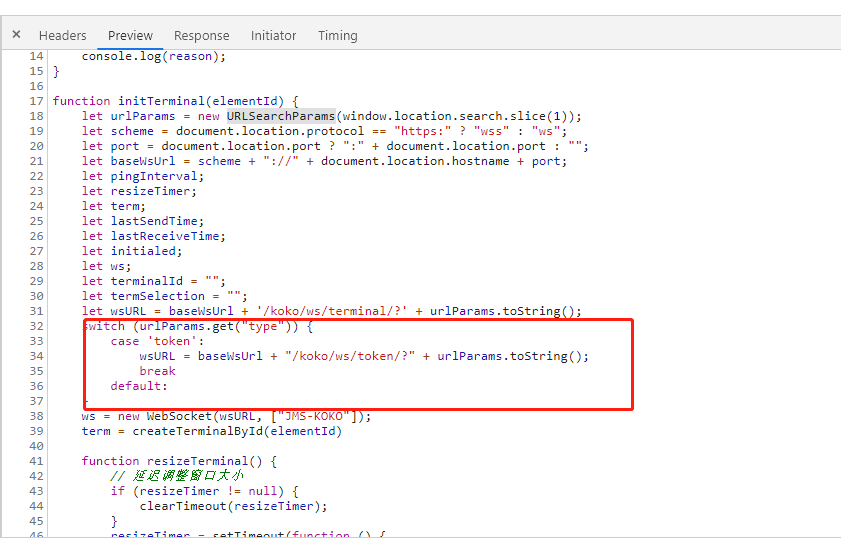This screenshot has width=841, height=538.
Task: Click the 'console.log(reason);' line
Action: [x=153, y=56]
